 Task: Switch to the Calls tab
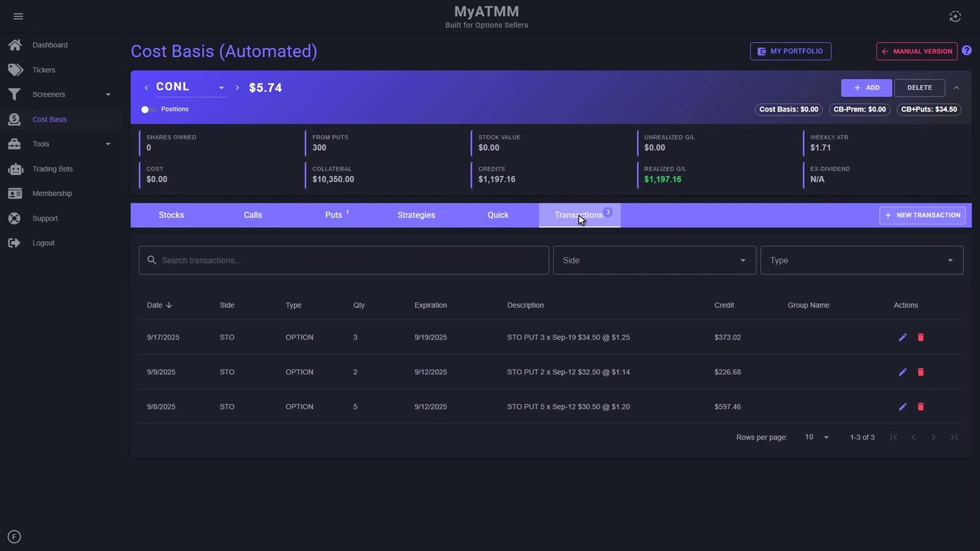[x=253, y=215]
